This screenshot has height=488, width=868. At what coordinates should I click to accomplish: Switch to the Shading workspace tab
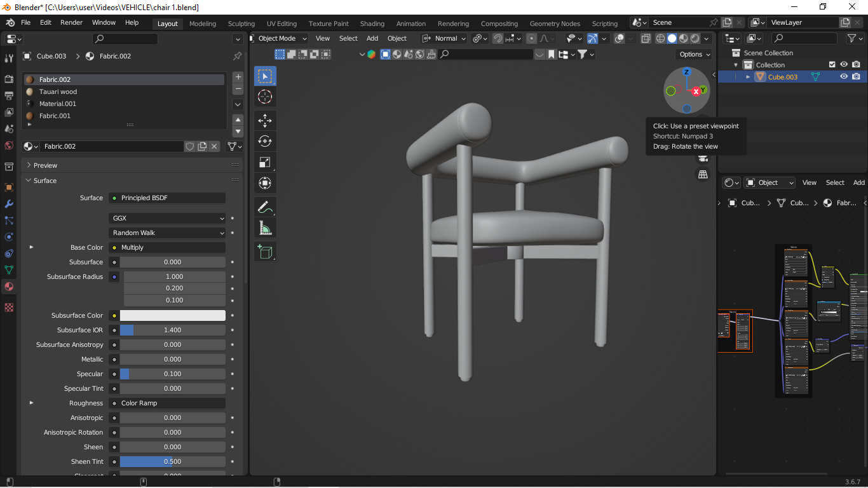point(372,24)
